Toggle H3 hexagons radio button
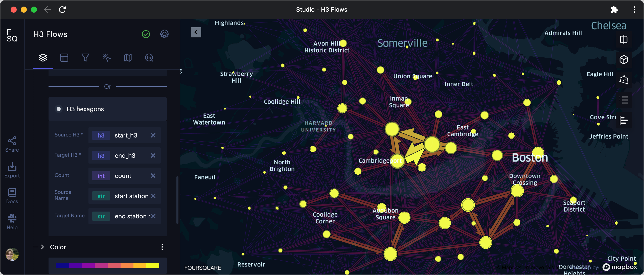 tap(58, 109)
